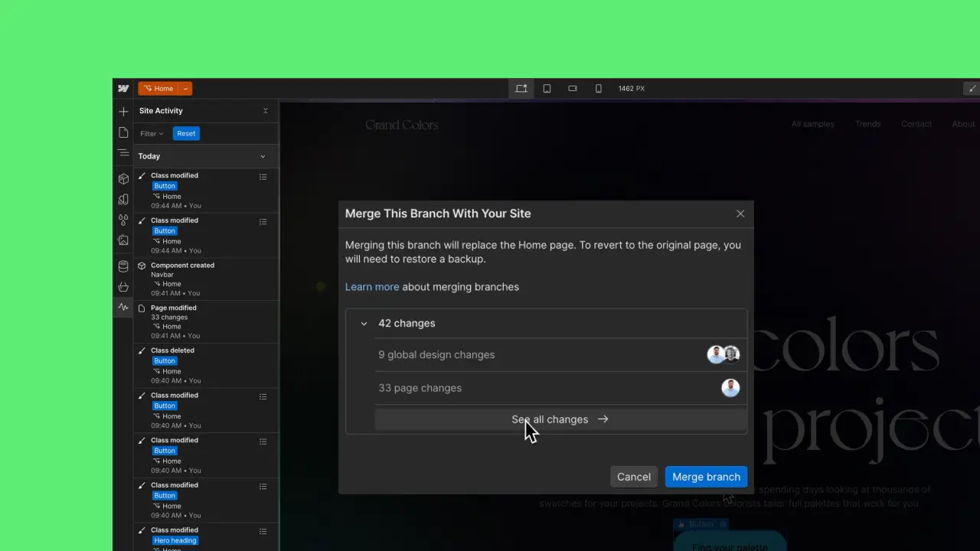Open the Add Elements panel
This screenshot has width=980, height=551.
tap(122, 111)
